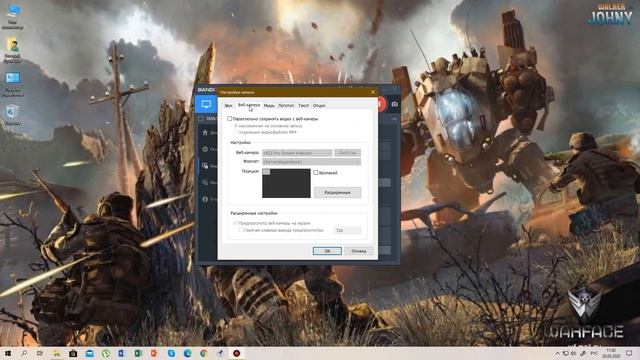Click the Расширенные button
Viewport: 640px width, 360px height.
pos(337,192)
